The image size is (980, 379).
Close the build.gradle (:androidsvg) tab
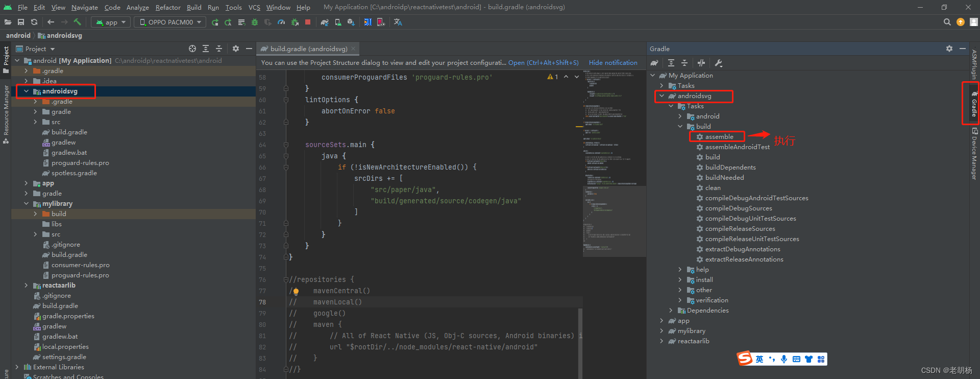coord(353,49)
